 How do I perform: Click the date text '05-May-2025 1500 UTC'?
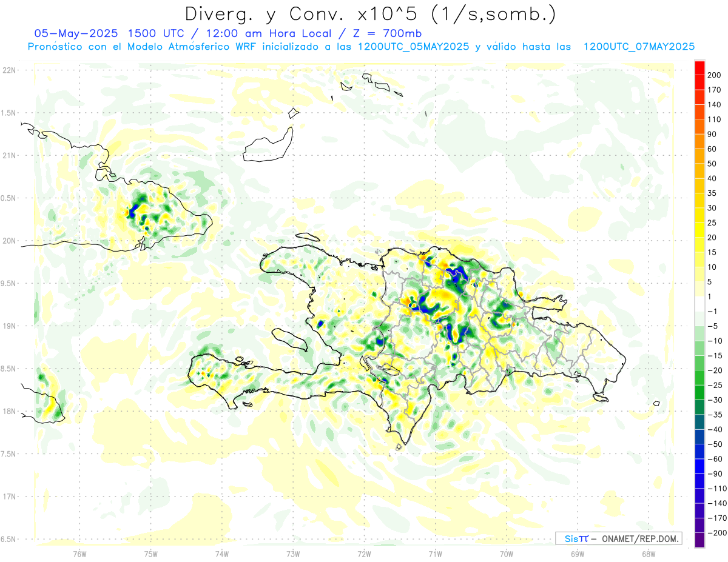(107, 33)
